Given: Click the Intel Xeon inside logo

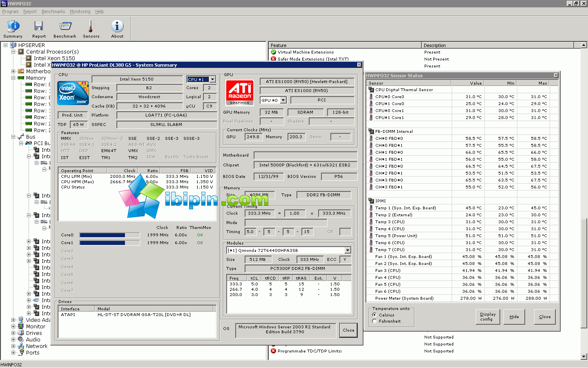Looking at the screenshot, I should 73,93.
